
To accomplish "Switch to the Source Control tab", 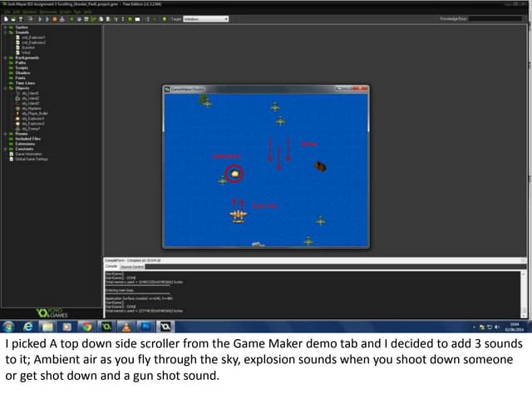I will point(133,266).
